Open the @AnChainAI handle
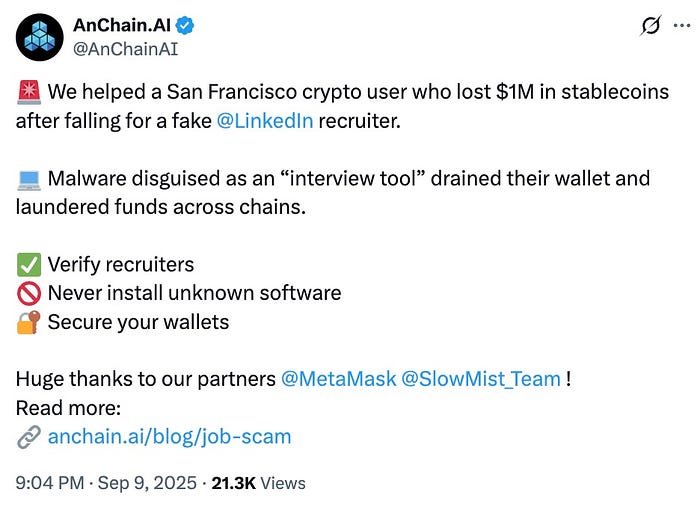This screenshot has width=700, height=507. coord(127,48)
